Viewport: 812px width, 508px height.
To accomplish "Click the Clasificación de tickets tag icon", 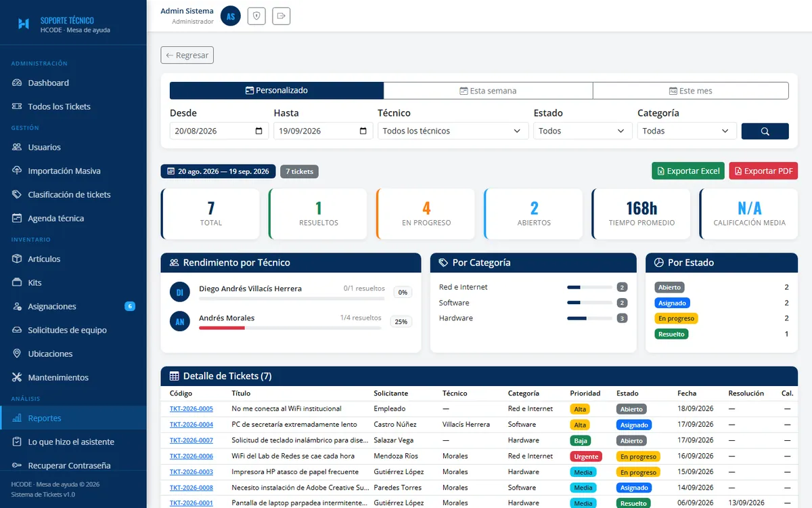I will [x=17, y=194].
